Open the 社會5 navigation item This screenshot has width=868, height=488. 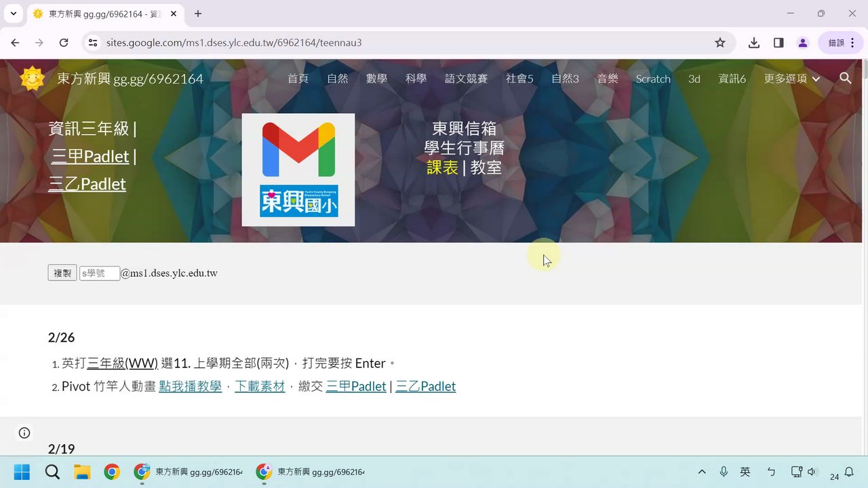pyautogui.click(x=519, y=79)
